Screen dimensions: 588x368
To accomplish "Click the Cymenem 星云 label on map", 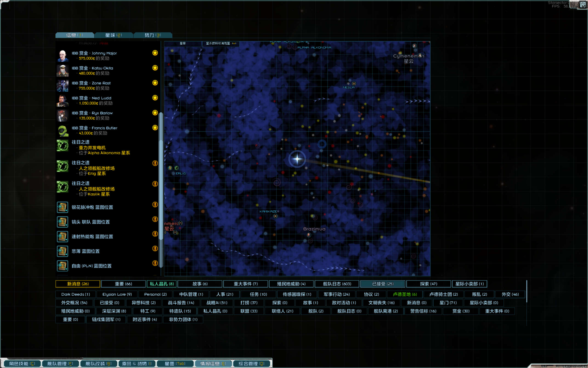I will point(408,58).
